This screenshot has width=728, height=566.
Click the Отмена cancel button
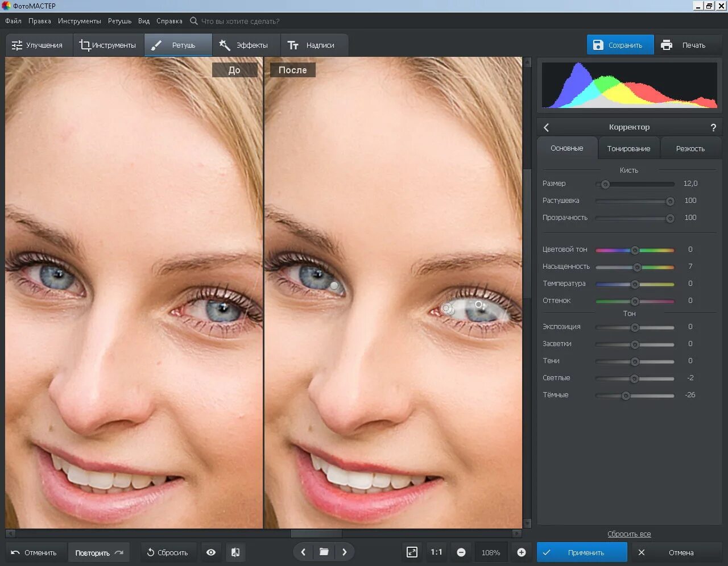674,552
